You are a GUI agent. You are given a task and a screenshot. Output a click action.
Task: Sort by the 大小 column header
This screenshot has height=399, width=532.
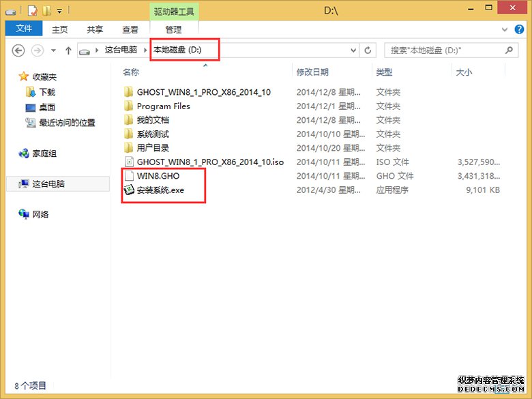pos(464,72)
